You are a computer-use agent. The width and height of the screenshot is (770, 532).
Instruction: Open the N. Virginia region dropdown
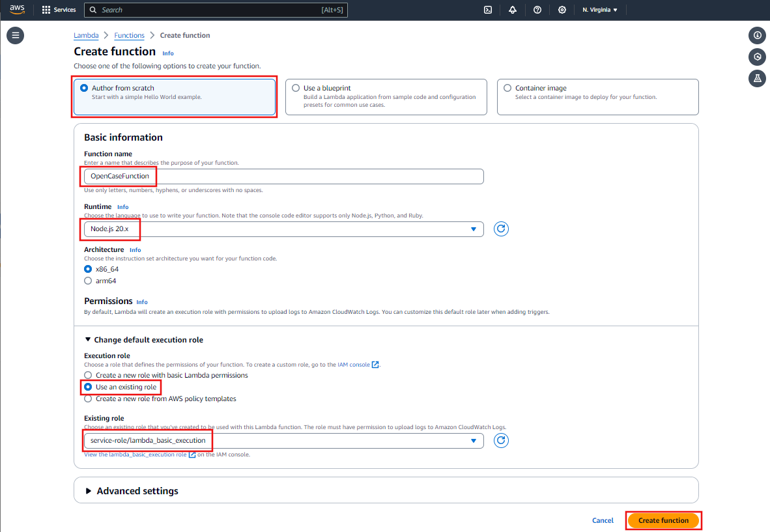[599, 10]
